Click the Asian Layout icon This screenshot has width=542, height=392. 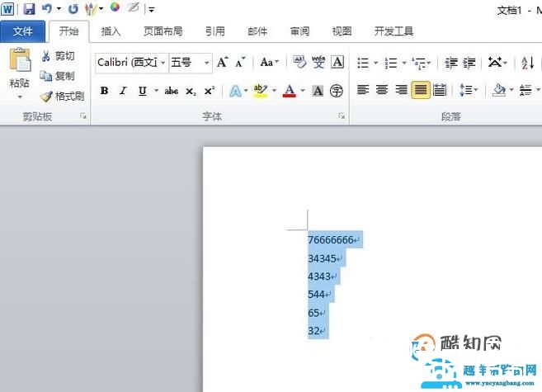pos(495,63)
